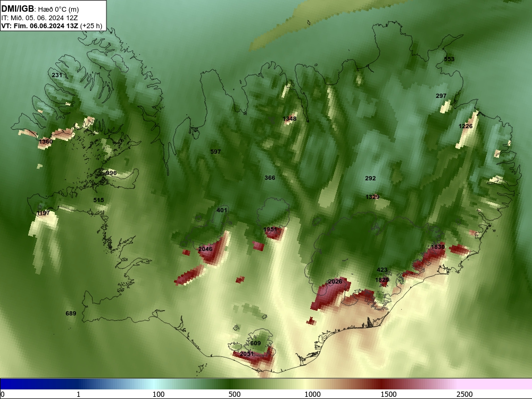
Task: Click the 'VT: Fim. 06.06.2024 13Z (+25 h)' line
Action: click(52, 26)
